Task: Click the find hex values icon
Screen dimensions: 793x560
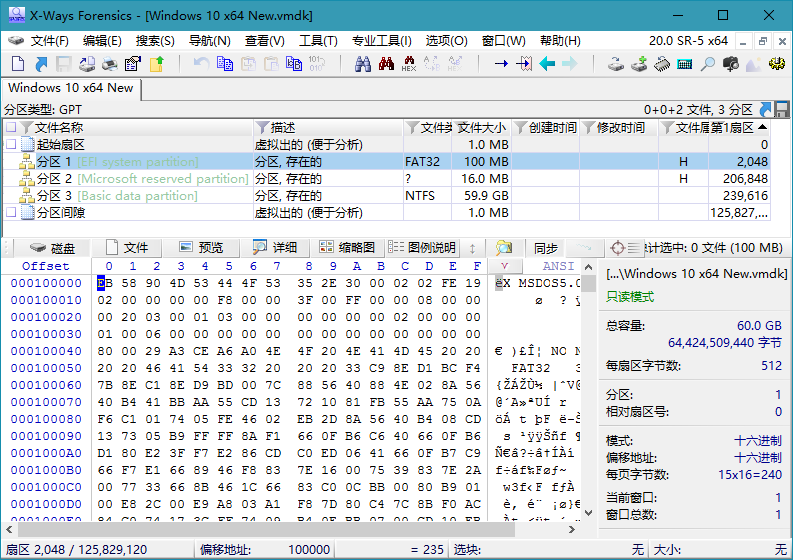Action: click(408, 64)
